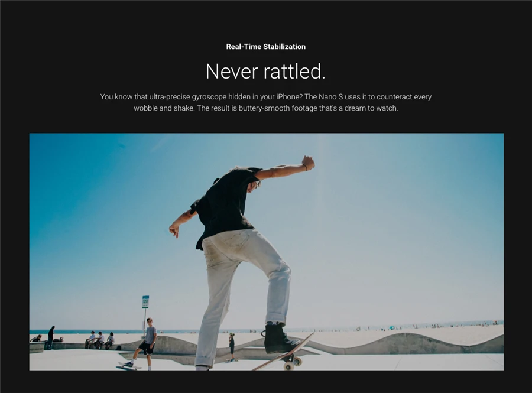Click the skater's raised fist
The width and height of the screenshot is (532, 393).
(x=308, y=163)
